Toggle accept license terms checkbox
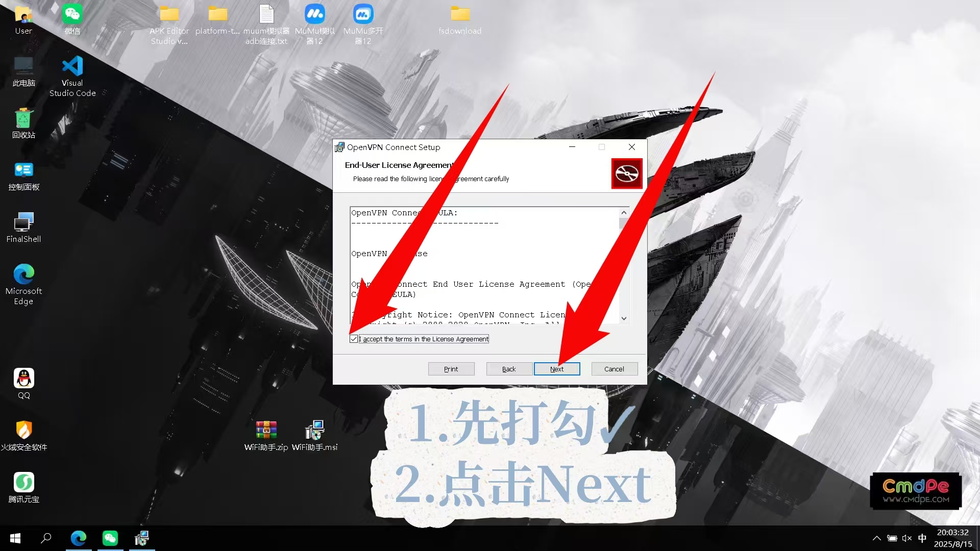 (354, 339)
